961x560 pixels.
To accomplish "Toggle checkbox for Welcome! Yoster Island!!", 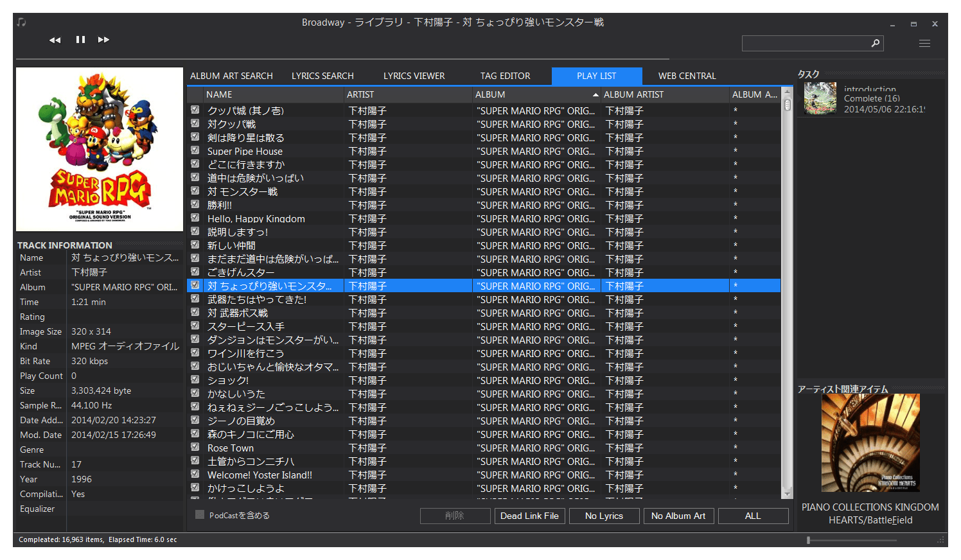I will (195, 474).
